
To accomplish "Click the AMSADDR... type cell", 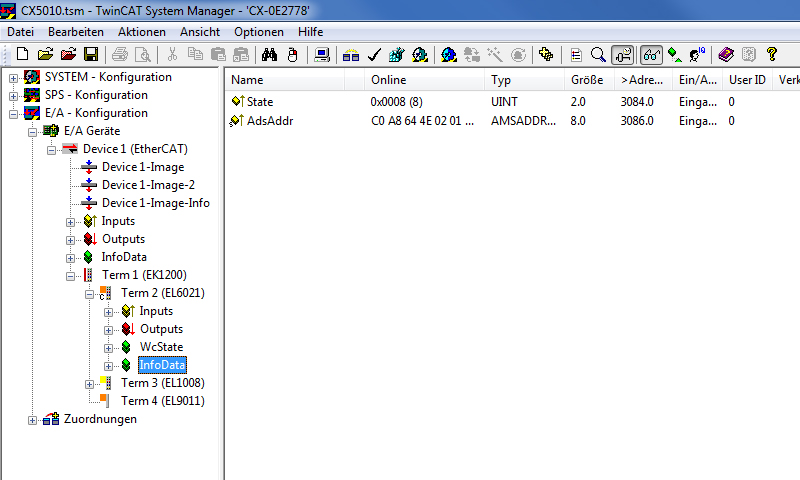I will pos(523,121).
